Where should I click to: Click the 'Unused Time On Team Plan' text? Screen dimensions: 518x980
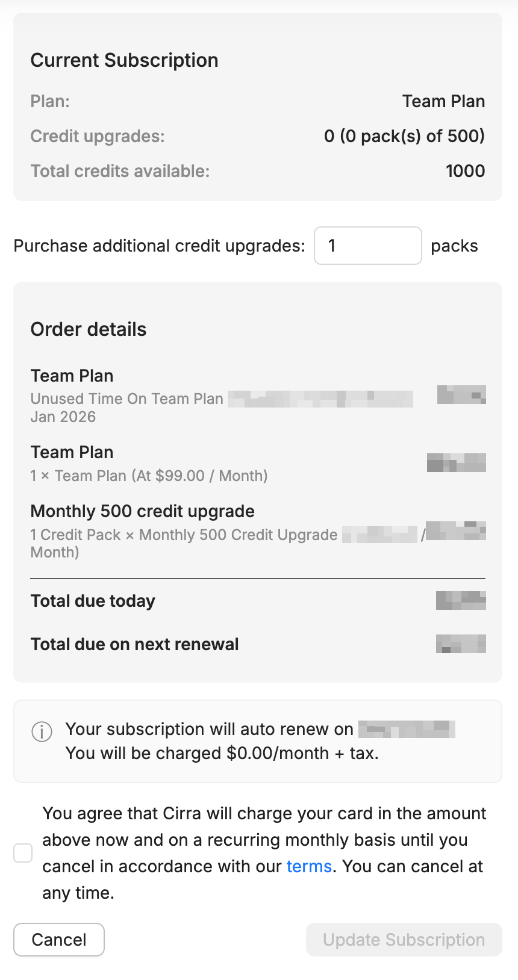126,399
